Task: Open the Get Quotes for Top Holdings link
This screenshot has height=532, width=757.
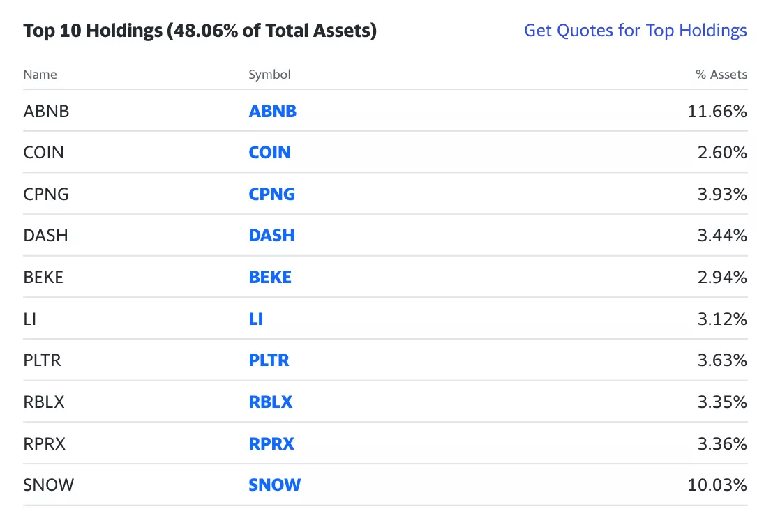Action: (635, 31)
